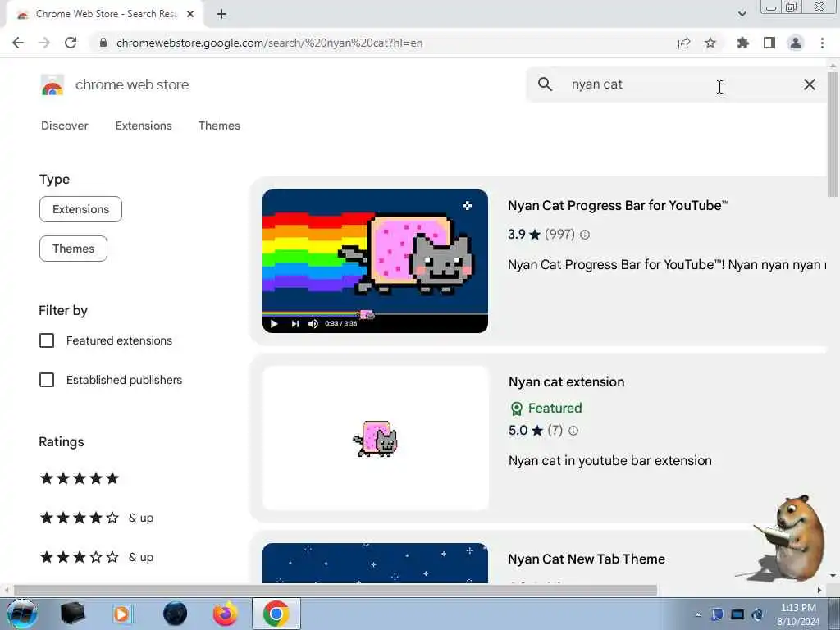Open the Extensions navigation tab
840x630 pixels.
tap(144, 126)
